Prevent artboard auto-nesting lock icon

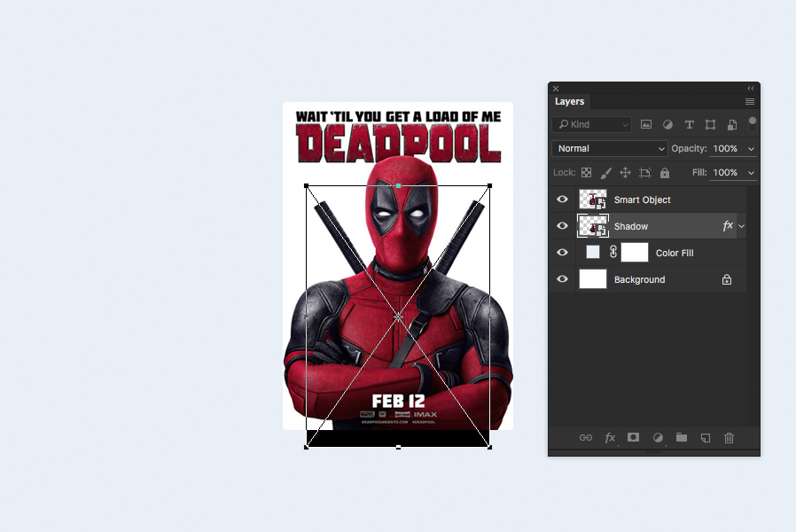point(644,173)
